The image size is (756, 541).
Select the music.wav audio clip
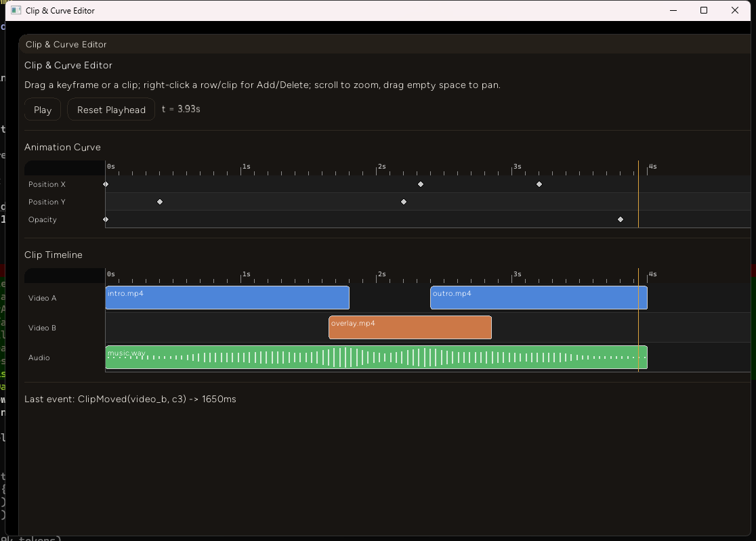coord(376,358)
